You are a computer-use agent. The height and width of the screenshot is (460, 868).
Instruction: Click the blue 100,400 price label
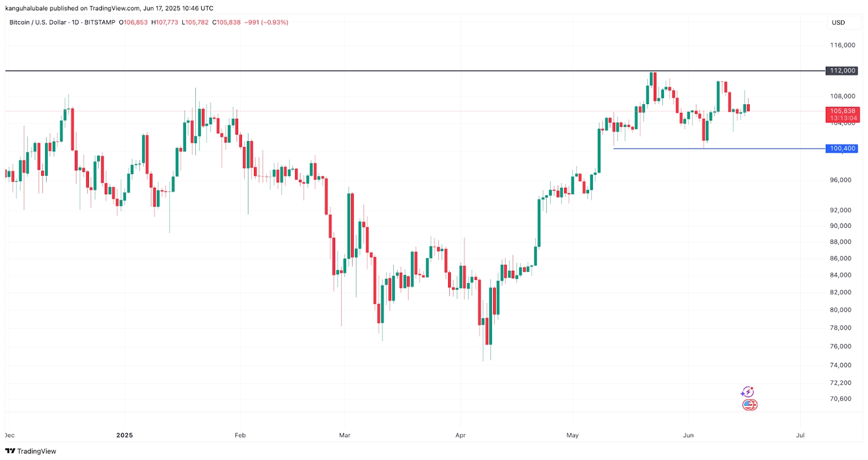(842, 149)
